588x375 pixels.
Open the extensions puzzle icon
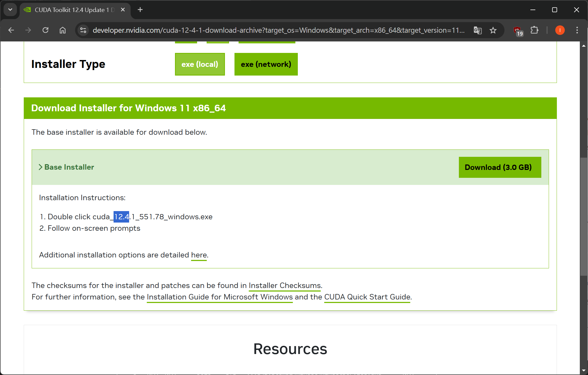tap(534, 30)
